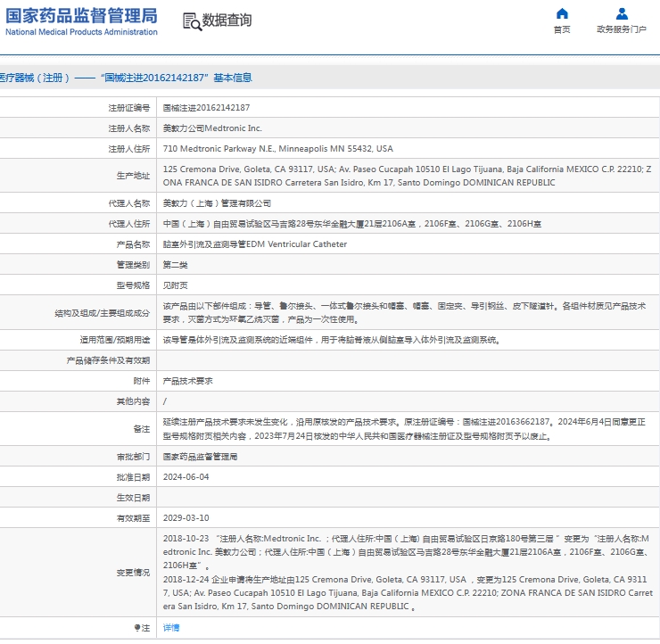The width and height of the screenshot is (660, 644).
Task: Click the 2018-12-24 change record text
Action: point(408,593)
